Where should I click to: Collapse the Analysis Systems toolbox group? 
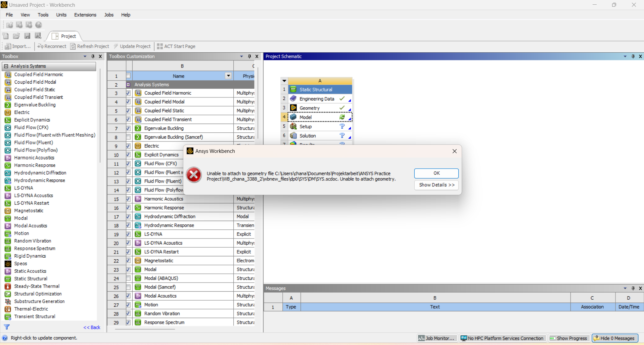(6, 66)
